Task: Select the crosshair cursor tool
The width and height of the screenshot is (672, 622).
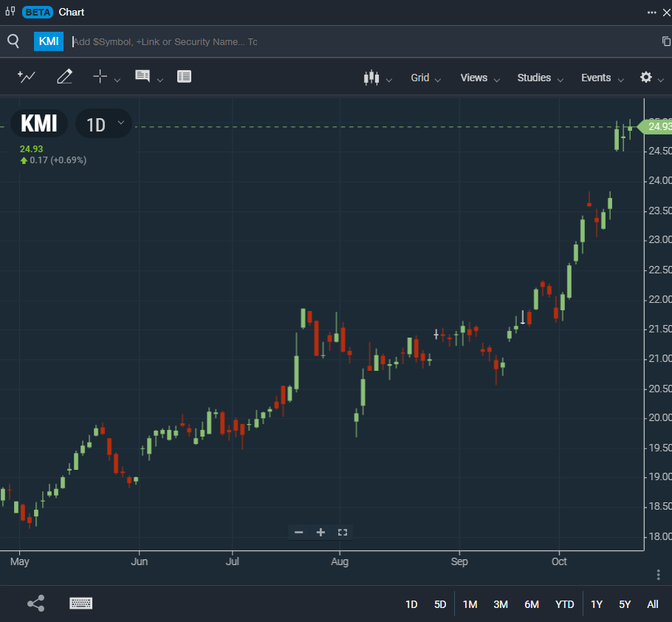Action: coord(100,76)
